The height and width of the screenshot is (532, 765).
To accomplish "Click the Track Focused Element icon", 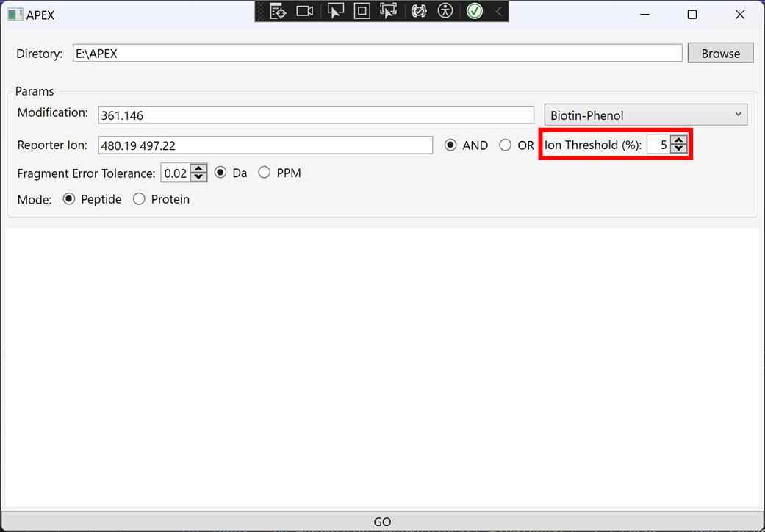I will point(388,11).
